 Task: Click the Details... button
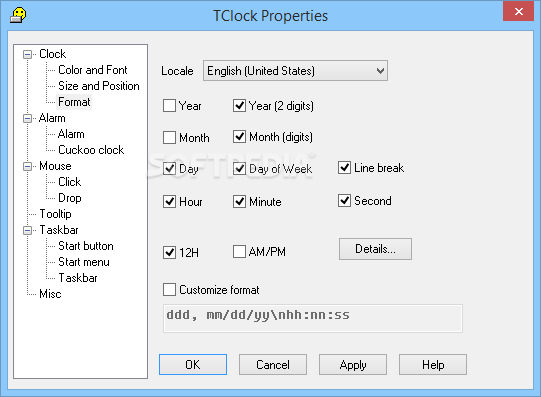tap(375, 249)
